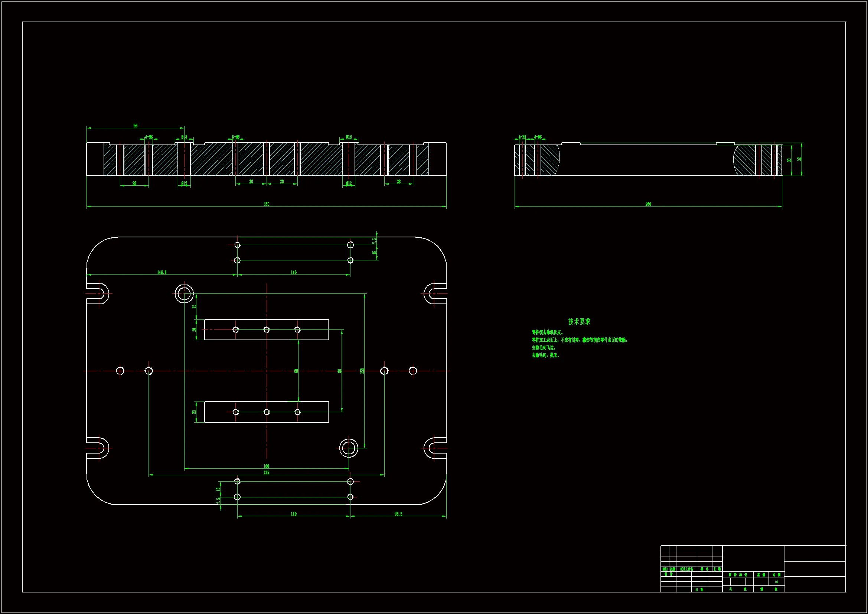Viewport: 868px width, 614px height.
Task: Click the 32 thickness dimension in side view
Action: pyautogui.click(x=799, y=159)
